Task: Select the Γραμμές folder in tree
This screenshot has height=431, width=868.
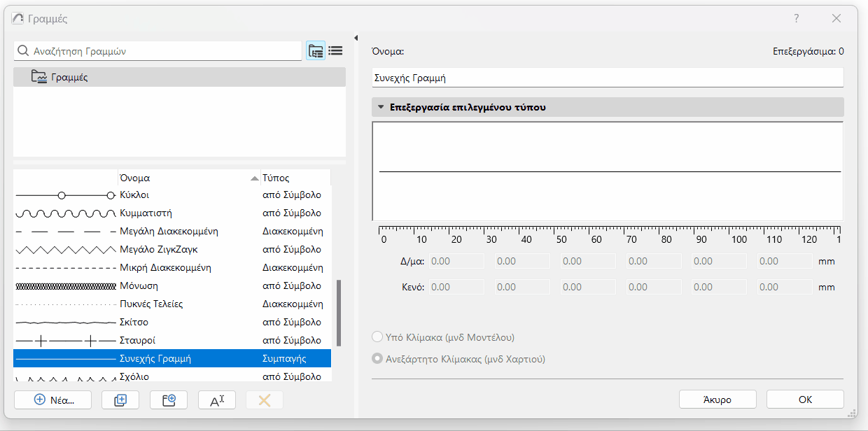Action: [69, 77]
